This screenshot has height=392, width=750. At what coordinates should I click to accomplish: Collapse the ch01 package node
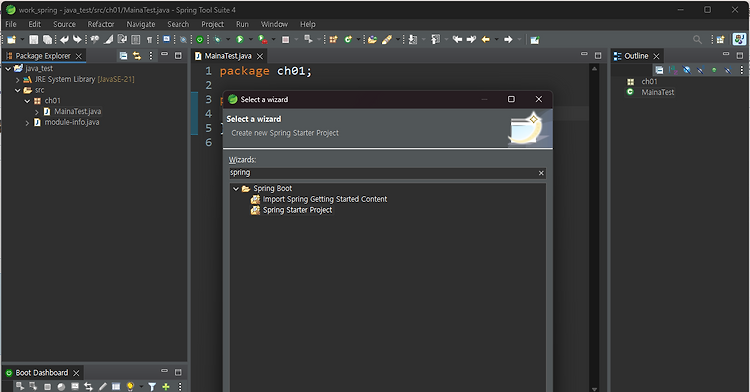point(27,101)
